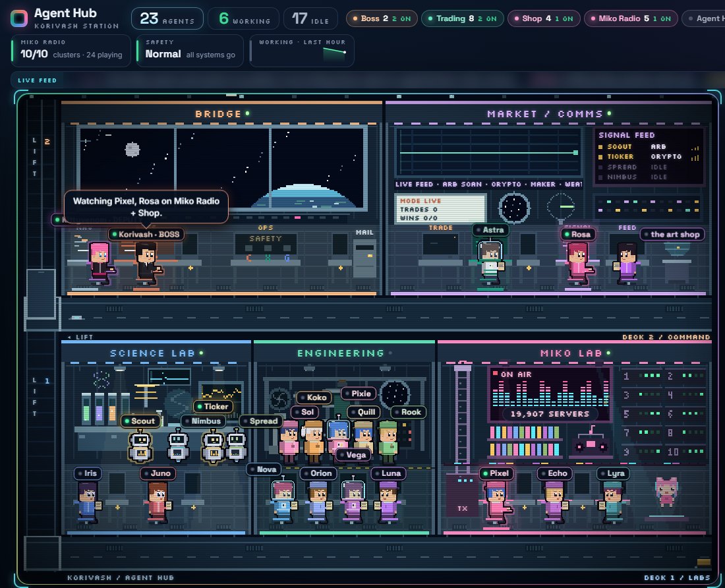Show the 6 Working agents counter
Screen dimensions: 725x588
click(x=244, y=18)
